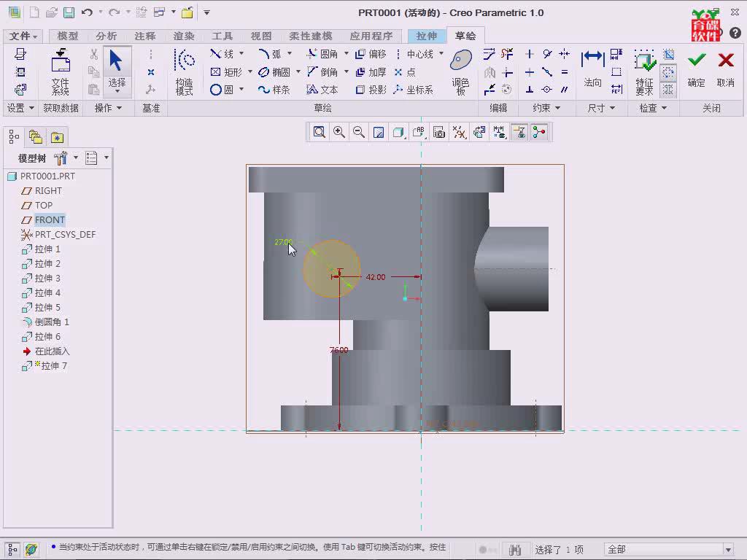747x560 pixels.
Task: Open the sketch Palette
Action: point(461,71)
